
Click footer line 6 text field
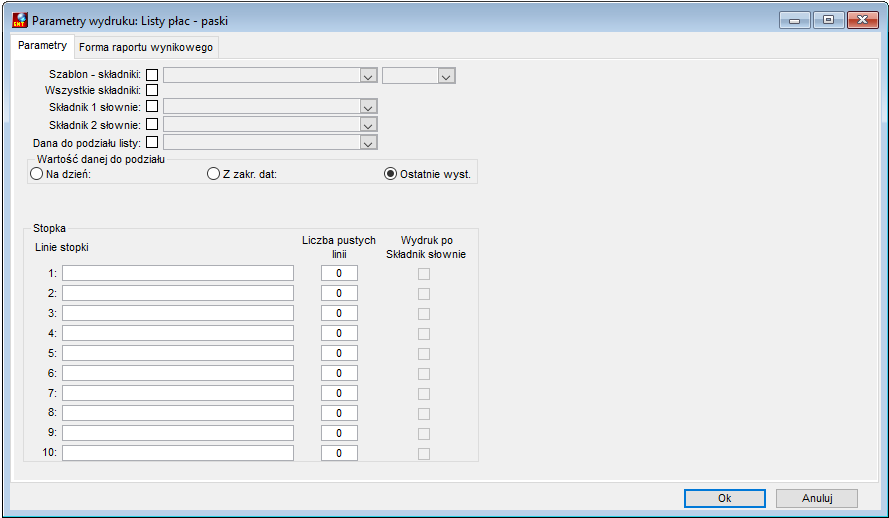(178, 373)
